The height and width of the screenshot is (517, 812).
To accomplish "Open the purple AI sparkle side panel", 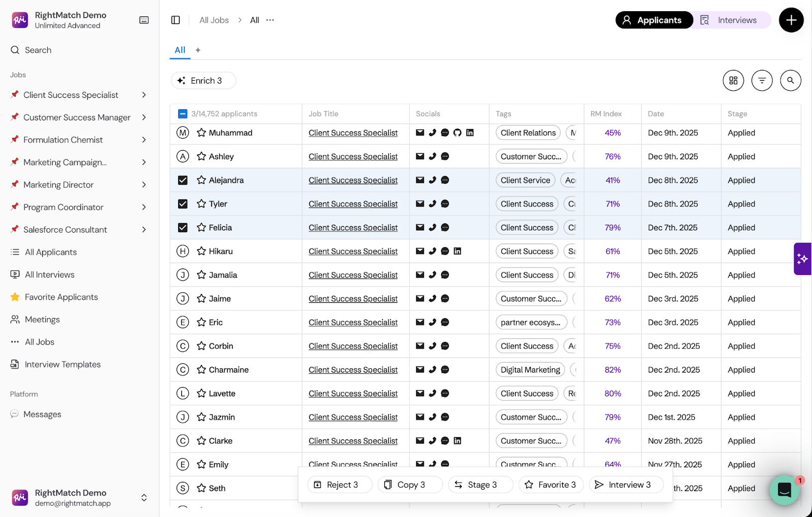I will [802, 259].
